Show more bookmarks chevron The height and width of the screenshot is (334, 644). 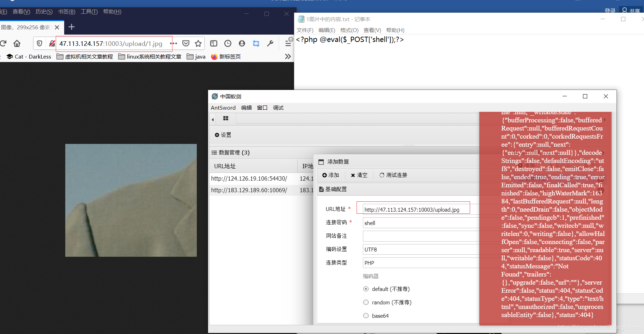288,56
